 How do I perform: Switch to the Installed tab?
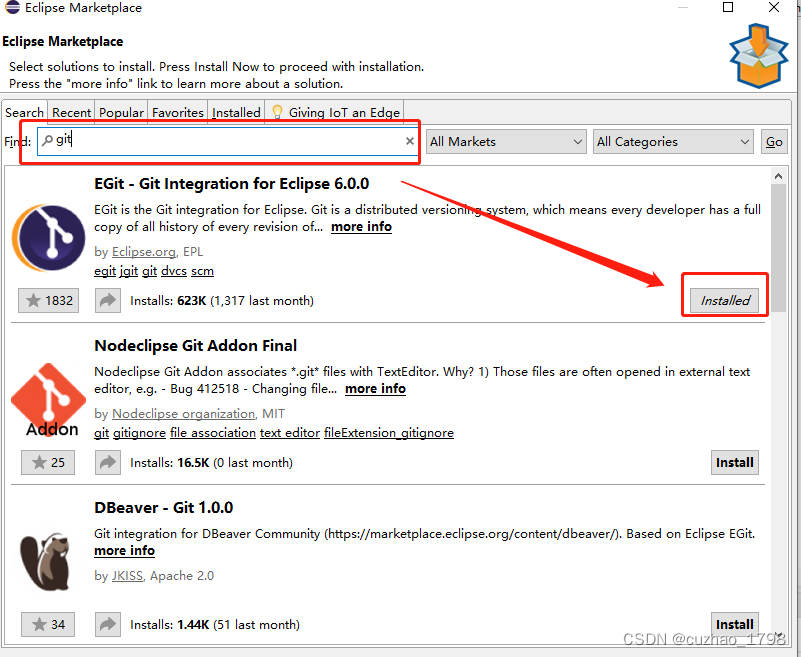(x=236, y=112)
